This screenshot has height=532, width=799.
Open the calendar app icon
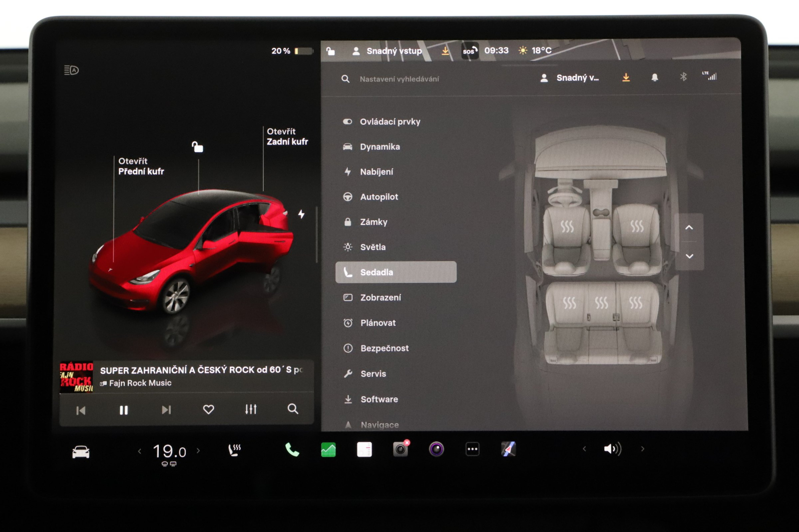click(363, 449)
